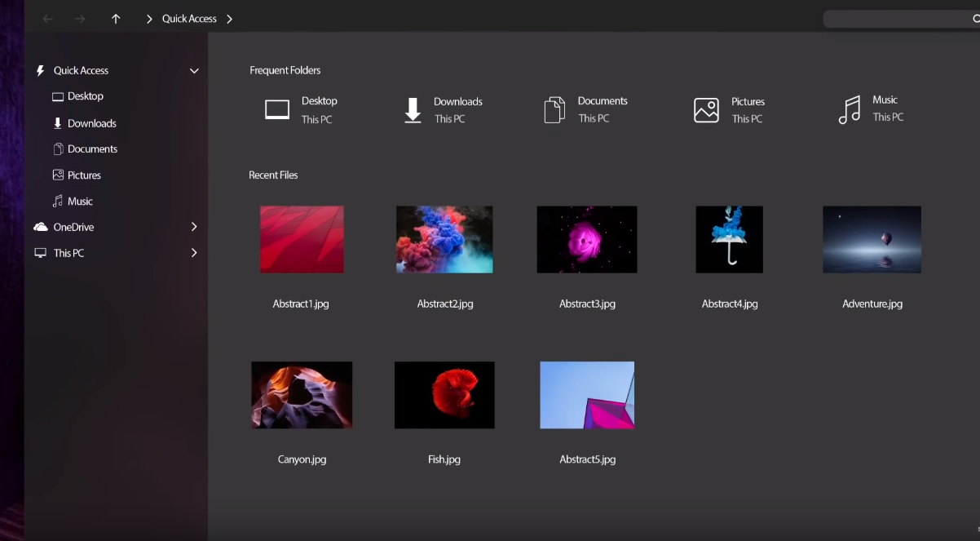
Task: Select the Canyon.jpg thumbnail
Action: tap(302, 395)
